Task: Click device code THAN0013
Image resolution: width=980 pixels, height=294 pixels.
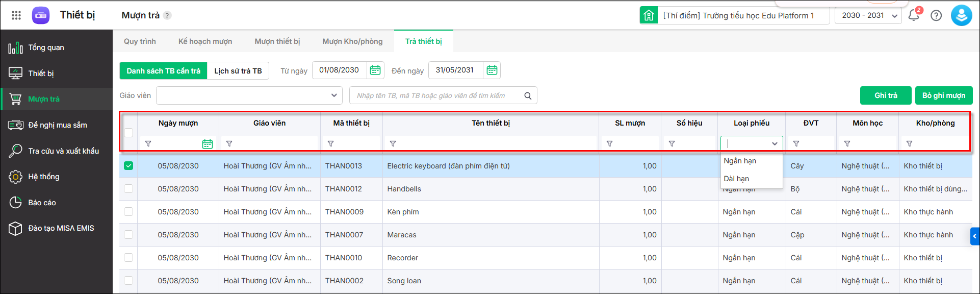Action: point(344,166)
